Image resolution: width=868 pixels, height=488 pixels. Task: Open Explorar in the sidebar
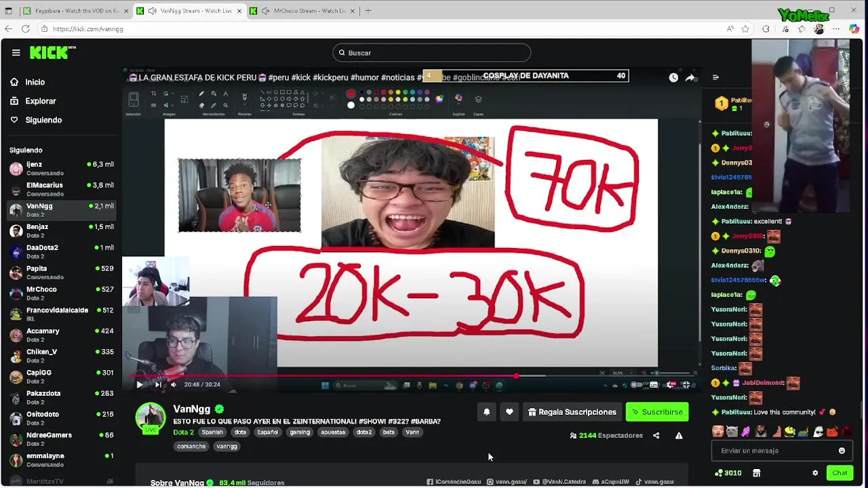(x=34, y=101)
